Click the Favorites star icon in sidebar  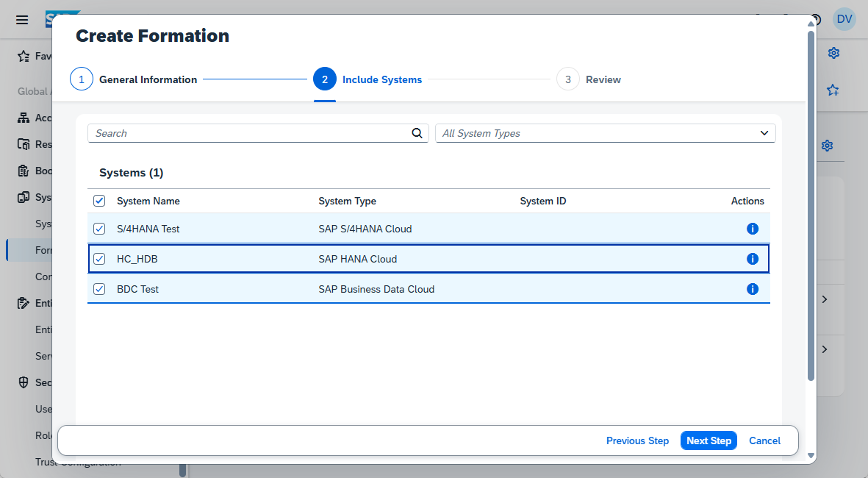24,56
